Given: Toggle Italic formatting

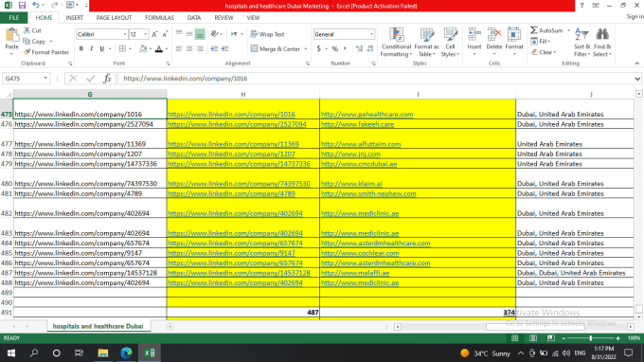Looking at the screenshot, I should point(91,49).
